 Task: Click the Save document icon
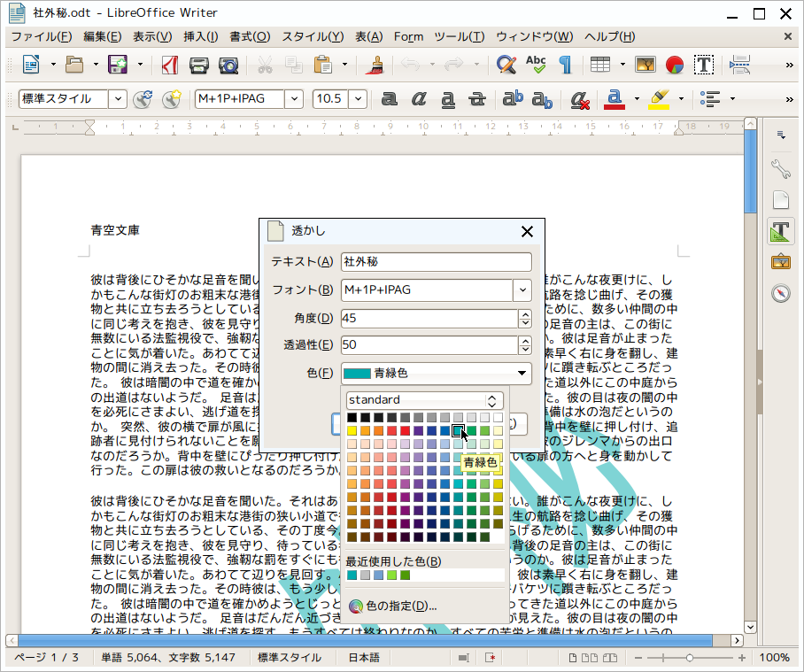click(118, 66)
